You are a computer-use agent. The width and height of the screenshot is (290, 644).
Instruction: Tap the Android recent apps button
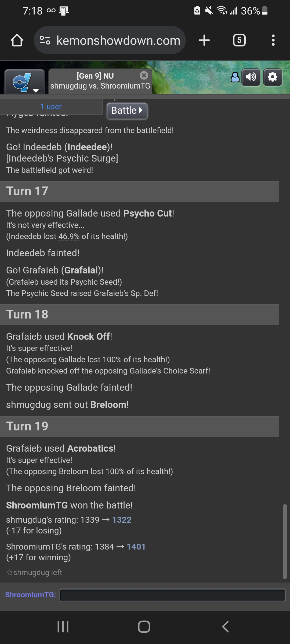point(63,627)
